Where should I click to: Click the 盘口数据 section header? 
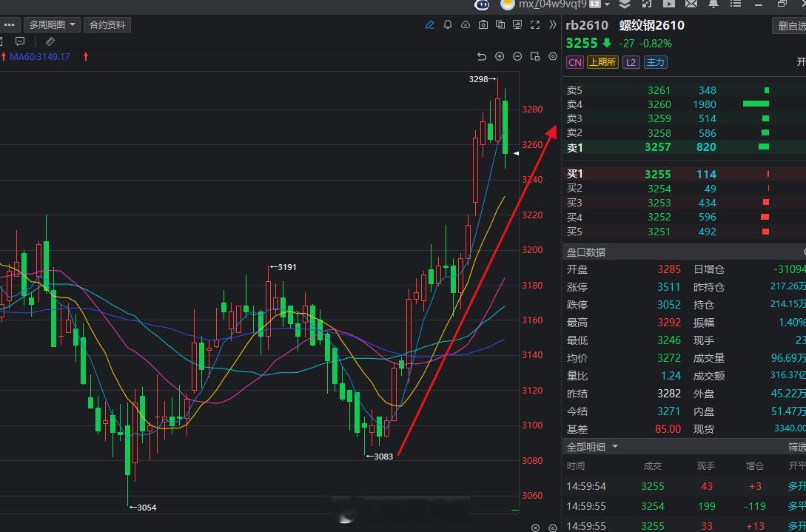point(586,252)
